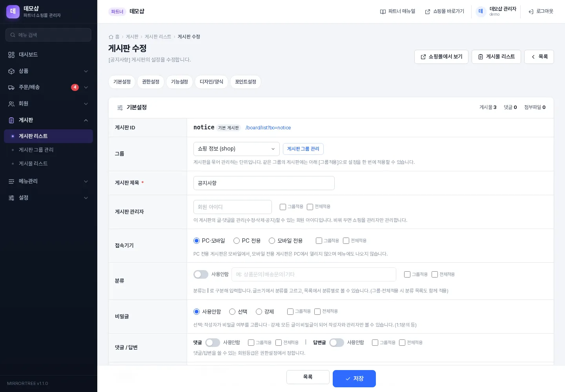565x392 pixels.
Task: Click the 로그아웃 exit icon
Action: click(x=531, y=12)
